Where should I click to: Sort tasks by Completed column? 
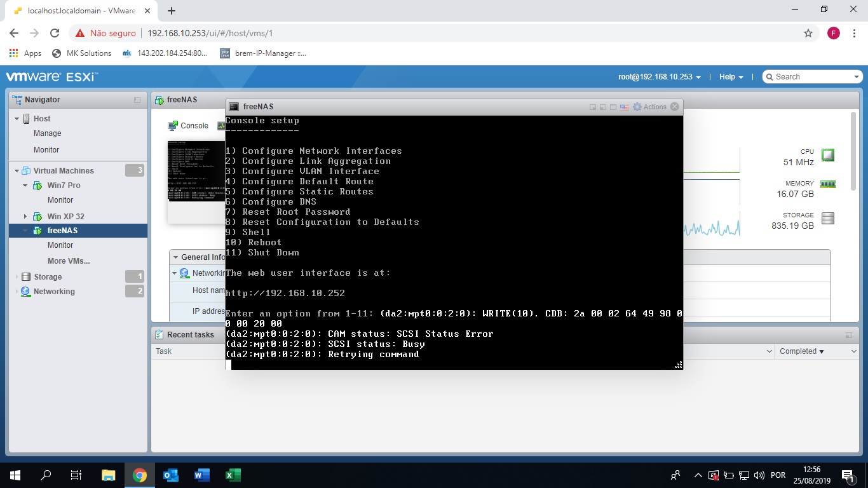[x=801, y=351]
